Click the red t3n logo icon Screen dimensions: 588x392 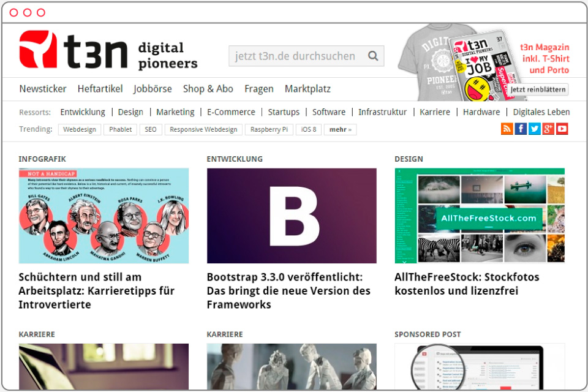pyautogui.click(x=38, y=49)
